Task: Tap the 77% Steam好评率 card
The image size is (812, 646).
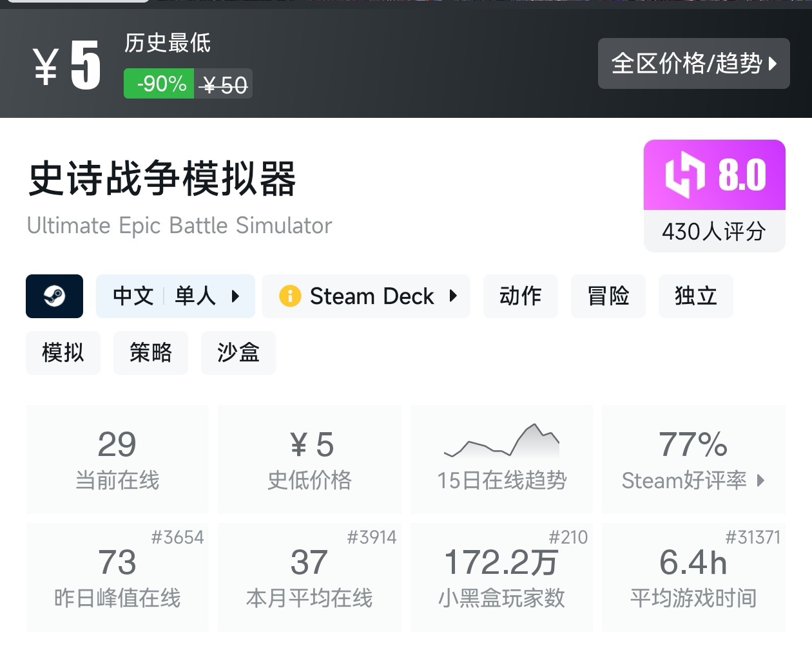Action: click(x=693, y=459)
